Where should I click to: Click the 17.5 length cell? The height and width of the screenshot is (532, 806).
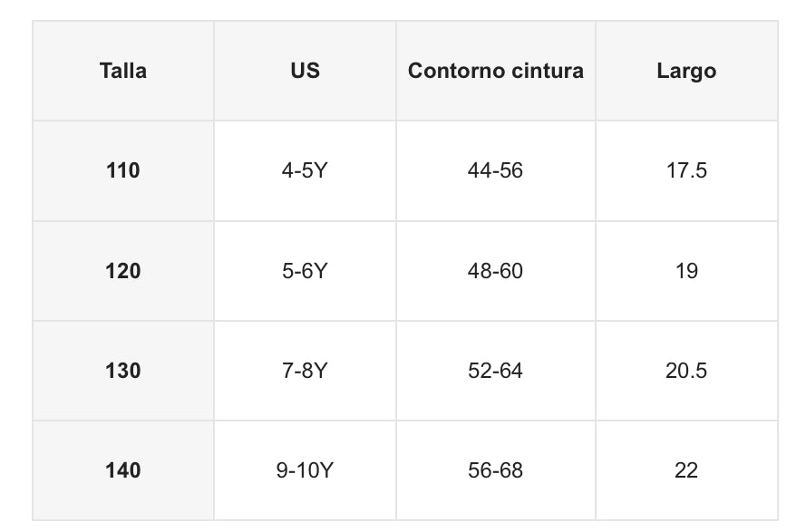686,170
